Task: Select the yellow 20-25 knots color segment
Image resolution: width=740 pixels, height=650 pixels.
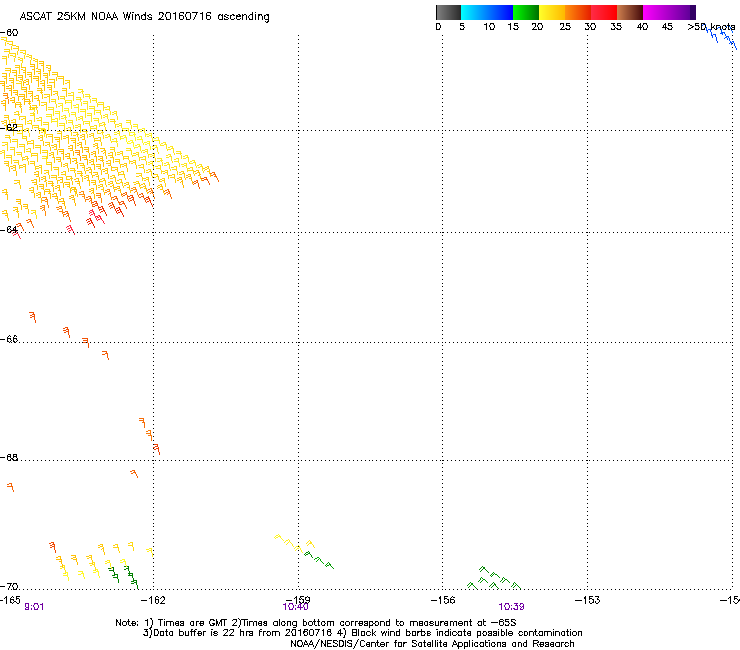Action: 552,12
